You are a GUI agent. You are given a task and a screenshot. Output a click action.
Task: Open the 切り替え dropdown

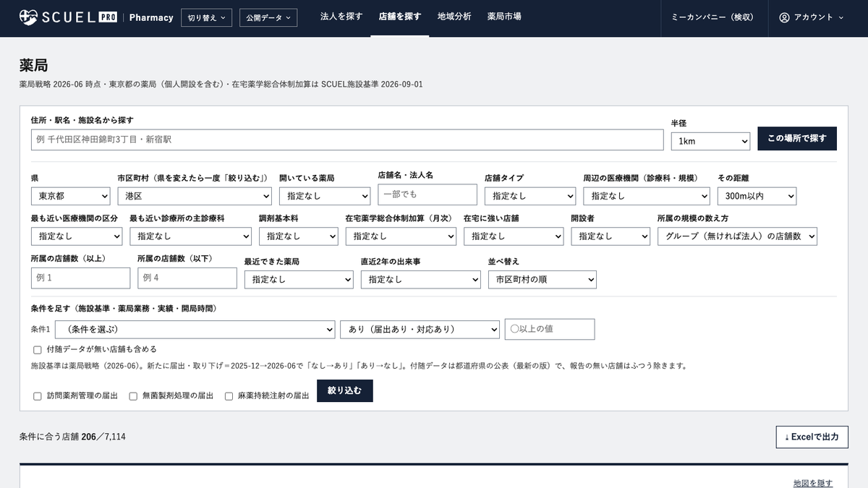pos(206,17)
